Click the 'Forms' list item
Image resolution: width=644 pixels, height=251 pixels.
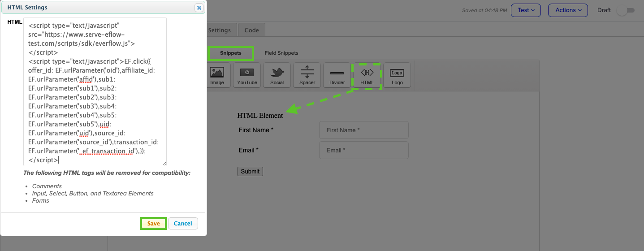click(41, 200)
